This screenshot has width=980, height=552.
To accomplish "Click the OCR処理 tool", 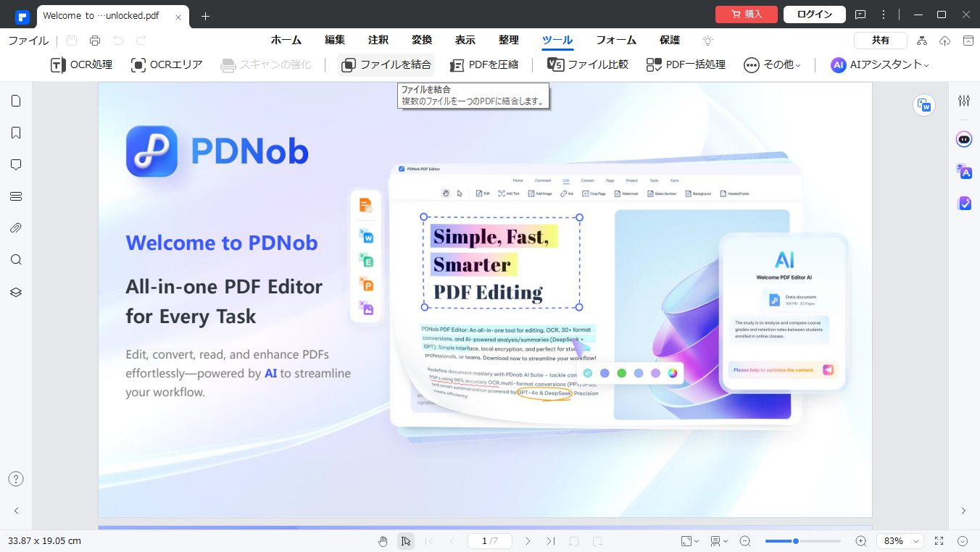I will point(81,65).
